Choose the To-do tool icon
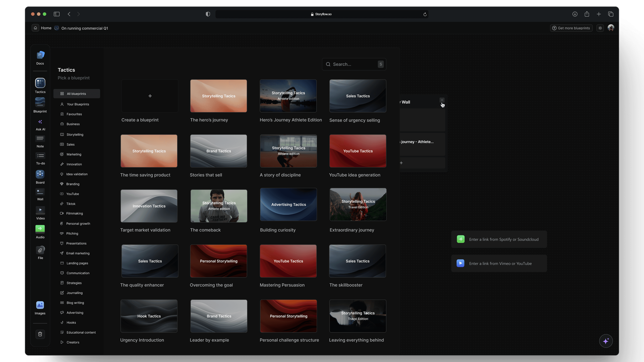 pos(40,156)
